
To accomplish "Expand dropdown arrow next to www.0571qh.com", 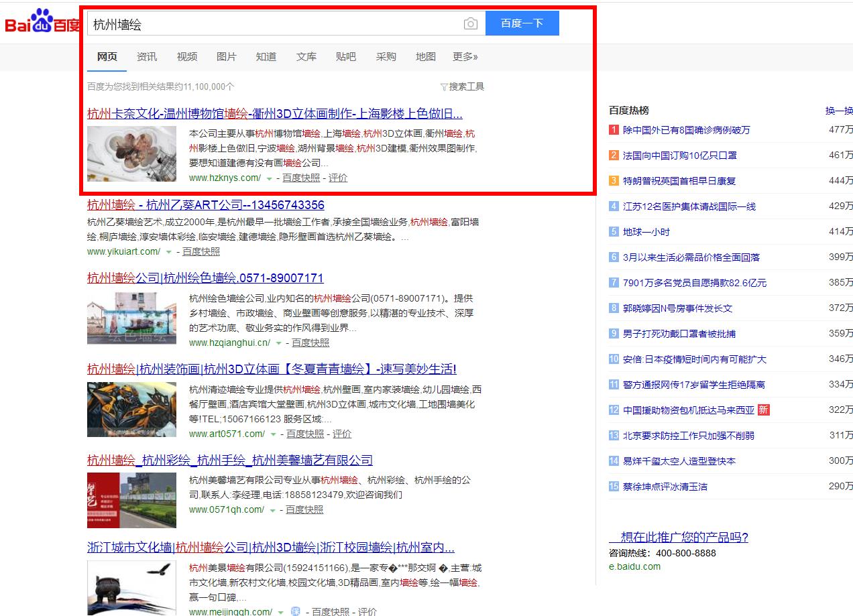I will point(273,511).
